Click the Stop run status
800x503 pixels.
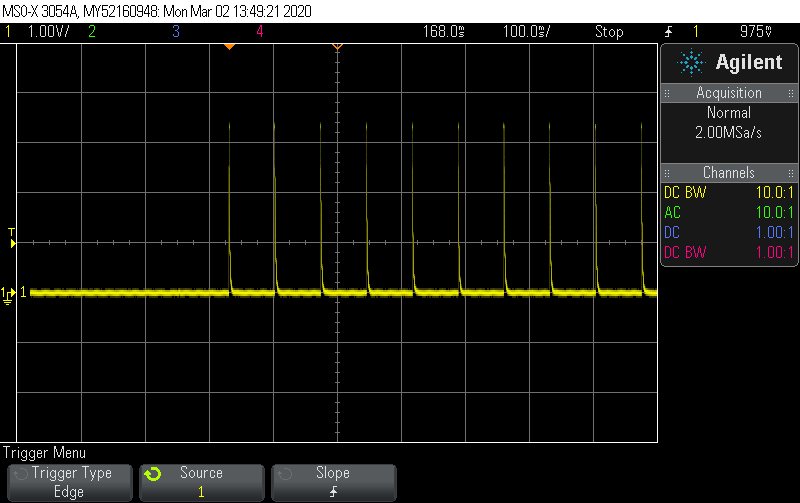609,32
